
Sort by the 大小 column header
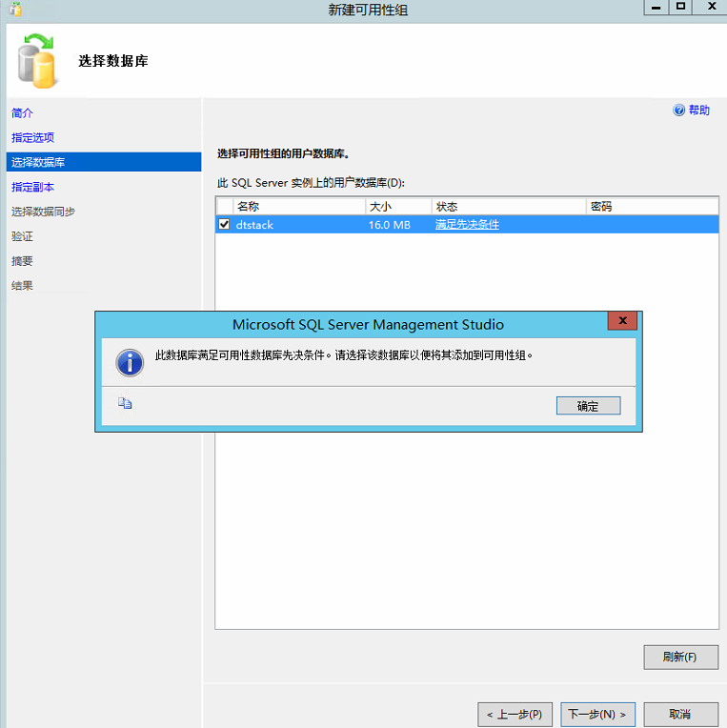pos(398,206)
